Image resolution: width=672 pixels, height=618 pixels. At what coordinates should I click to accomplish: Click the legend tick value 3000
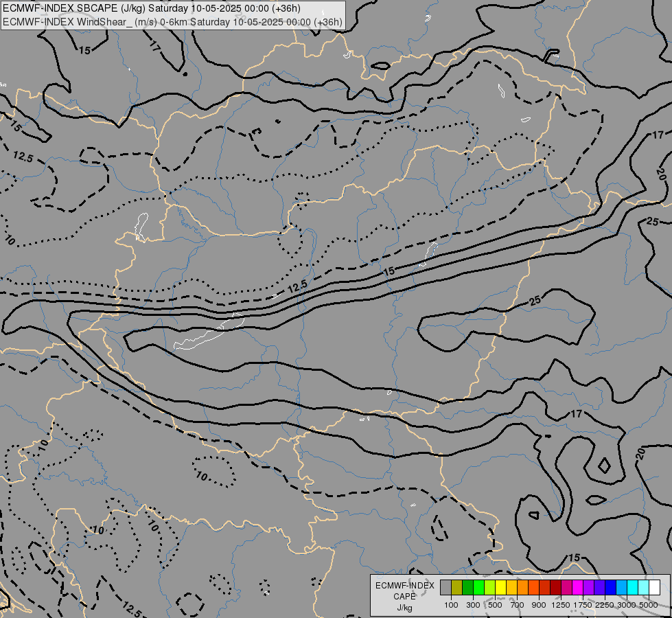pyautogui.click(x=627, y=605)
